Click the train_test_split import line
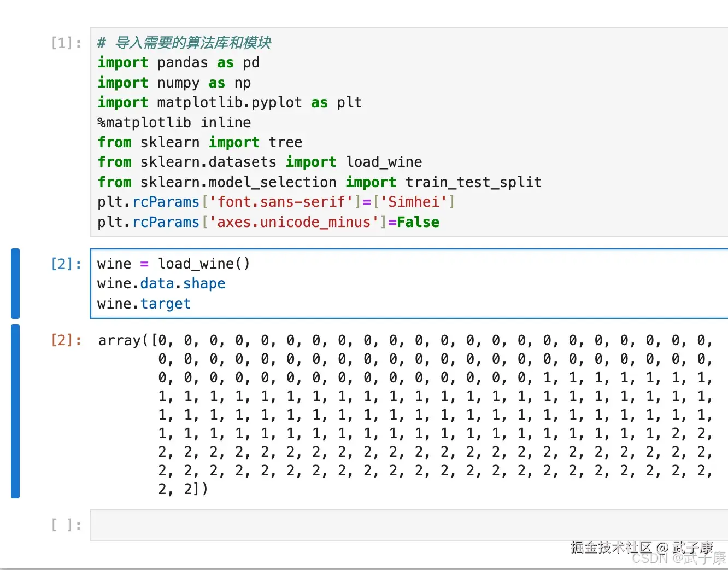This screenshot has width=728, height=570. tap(319, 182)
